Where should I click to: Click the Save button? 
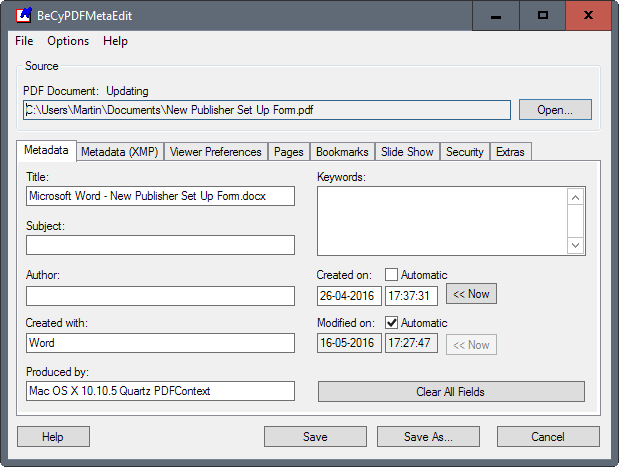click(315, 437)
